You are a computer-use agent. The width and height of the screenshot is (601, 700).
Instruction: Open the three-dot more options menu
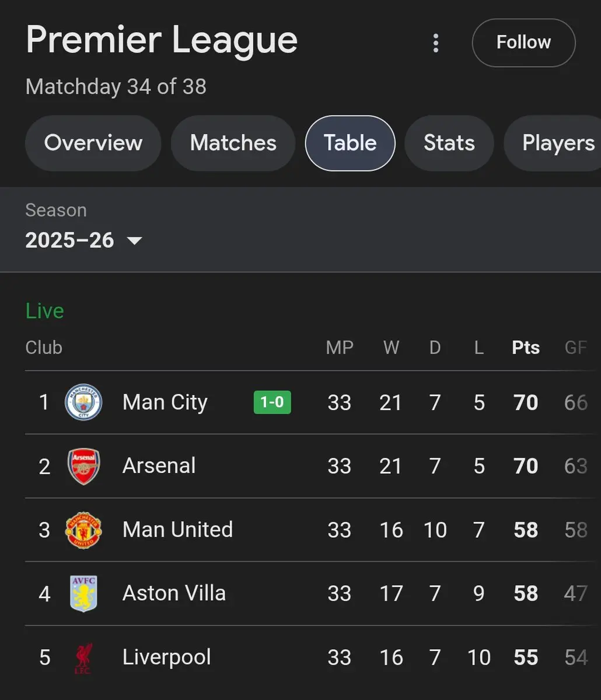pos(435,43)
